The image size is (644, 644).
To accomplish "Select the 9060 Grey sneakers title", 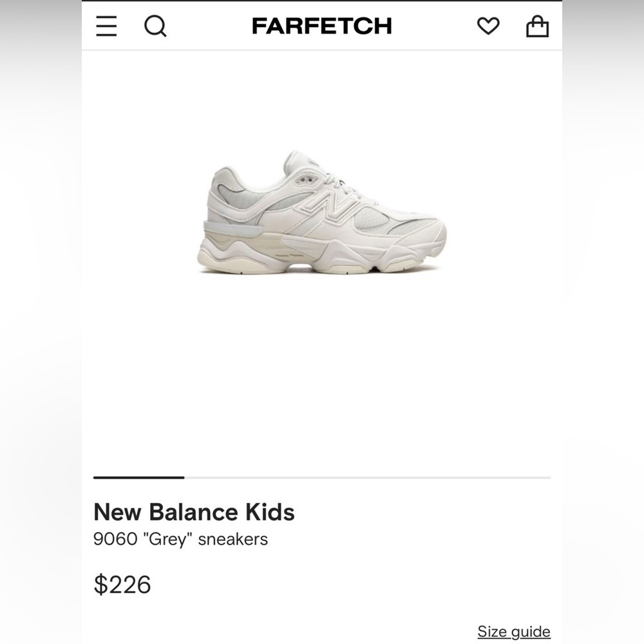I will point(181,539).
